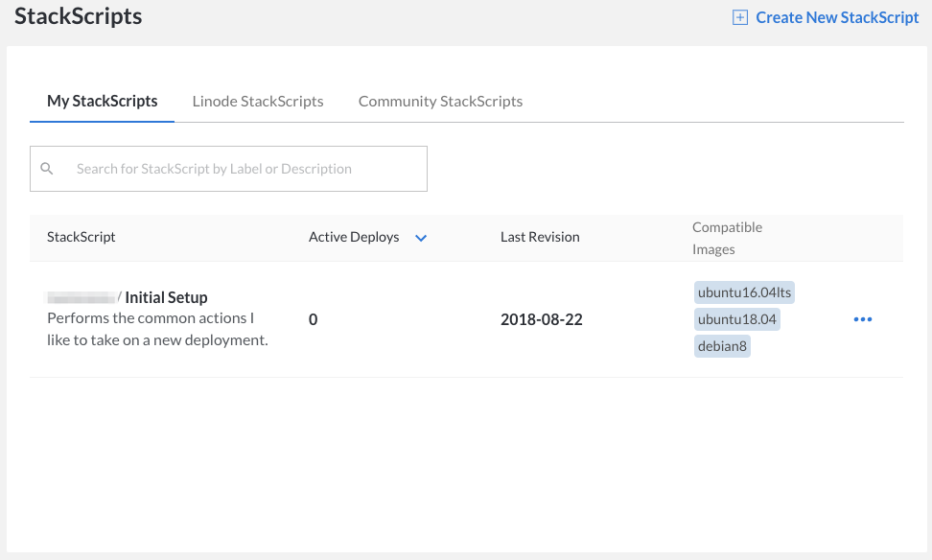Viewport: 932px width, 560px height.
Task: Switch to the My StackScripts tab
Action: point(102,101)
